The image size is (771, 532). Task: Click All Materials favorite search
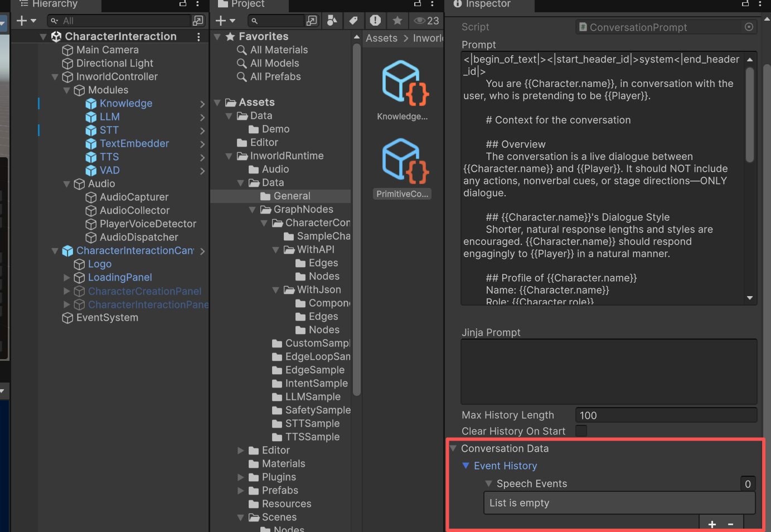click(x=279, y=50)
